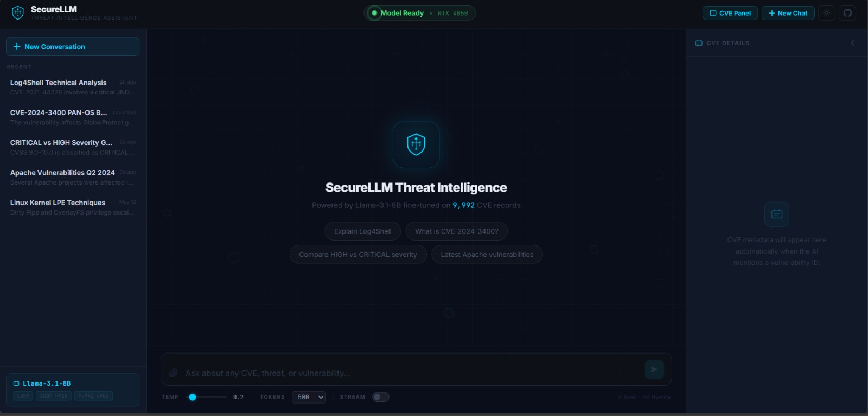Open Linux Kernel LPE Techniques conversation
Viewport: 868px width, 416px height.
pos(73,207)
